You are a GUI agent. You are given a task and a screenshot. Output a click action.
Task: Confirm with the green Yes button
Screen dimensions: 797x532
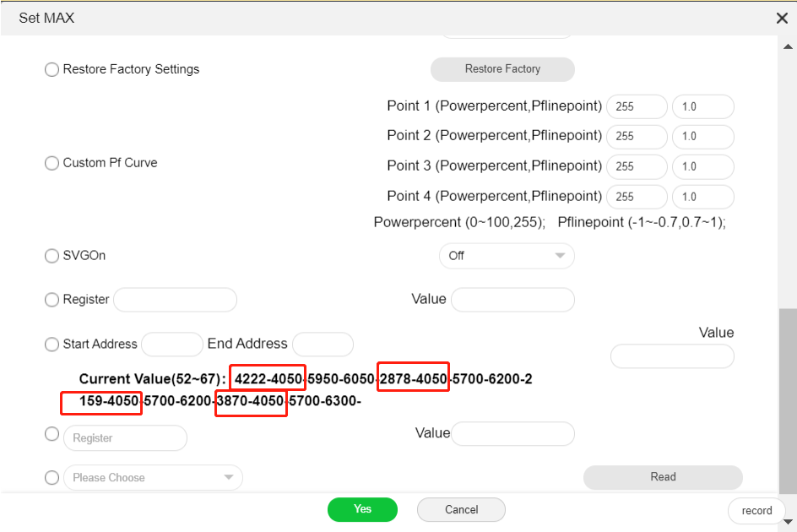[x=362, y=509]
